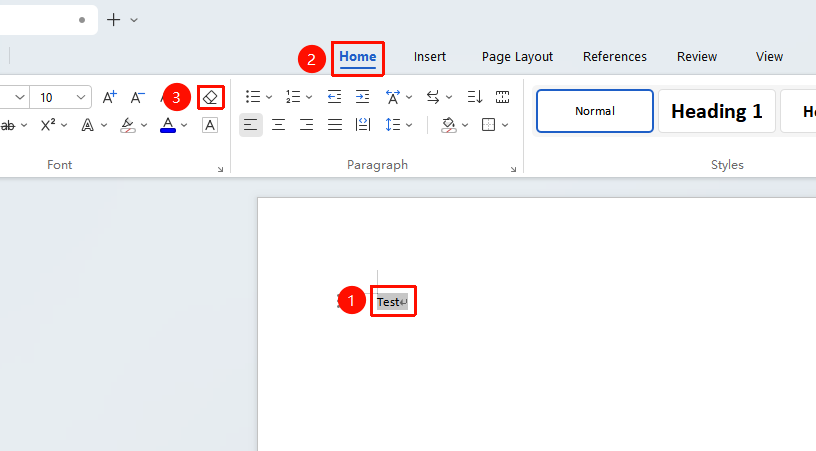Decrease font size with the A- icon

click(137, 97)
